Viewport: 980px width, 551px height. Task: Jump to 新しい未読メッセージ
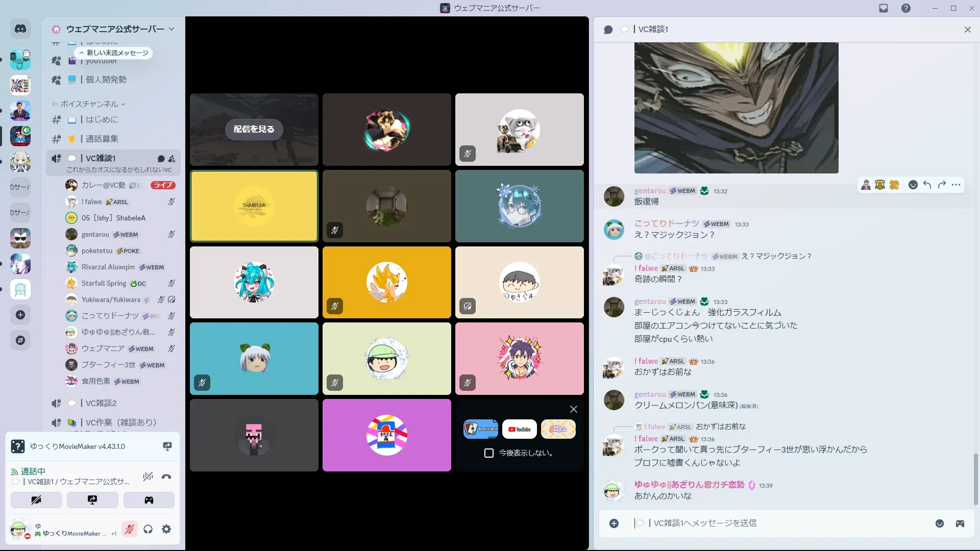[114, 53]
